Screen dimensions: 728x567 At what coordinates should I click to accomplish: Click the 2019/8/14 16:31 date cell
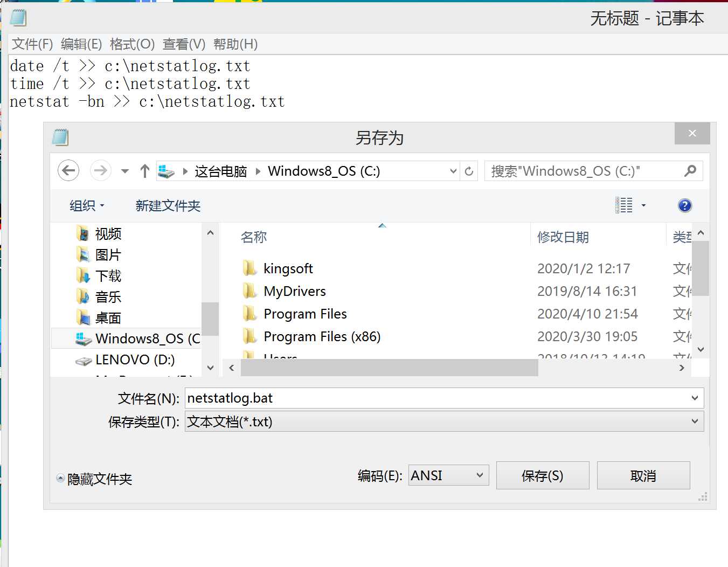[587, 291]
